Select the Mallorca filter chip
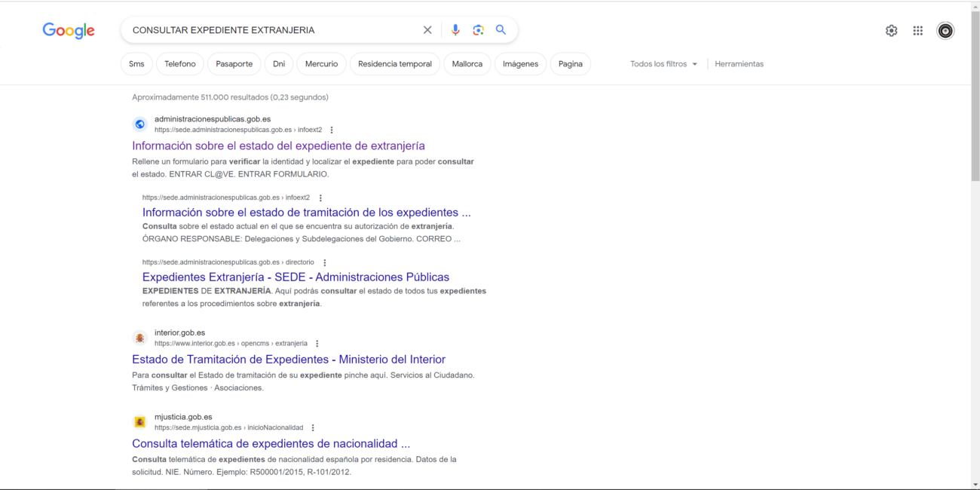Screen dimensions: 980x490 tap(467, 64)
